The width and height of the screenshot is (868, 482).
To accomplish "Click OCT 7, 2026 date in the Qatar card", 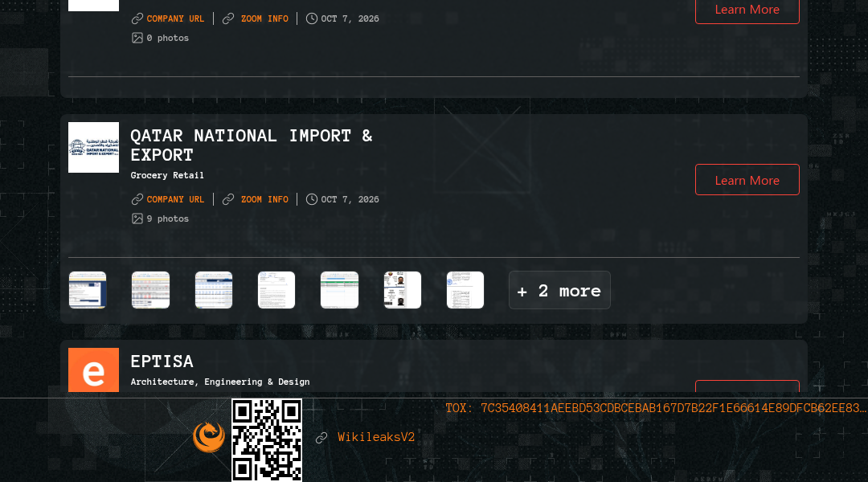I will [350, 199].
